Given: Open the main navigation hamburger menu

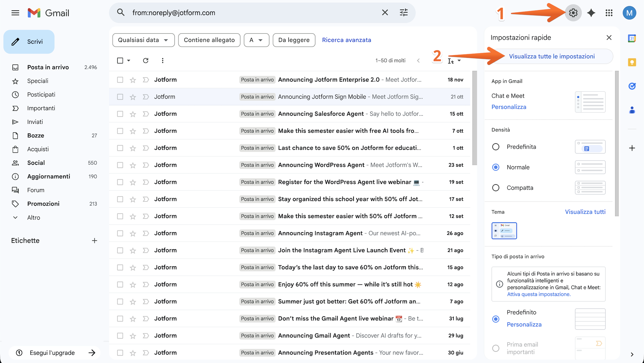Looking at the screenshot, I should point(15,13).
